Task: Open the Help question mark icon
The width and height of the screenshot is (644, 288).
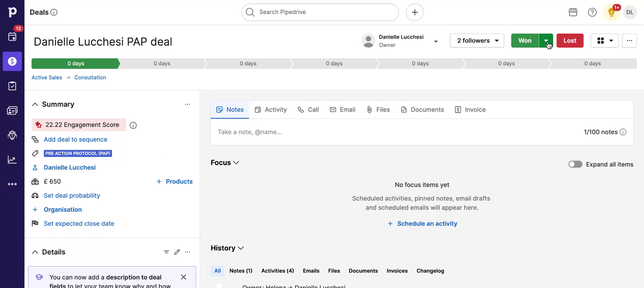Action: (592, 12)
